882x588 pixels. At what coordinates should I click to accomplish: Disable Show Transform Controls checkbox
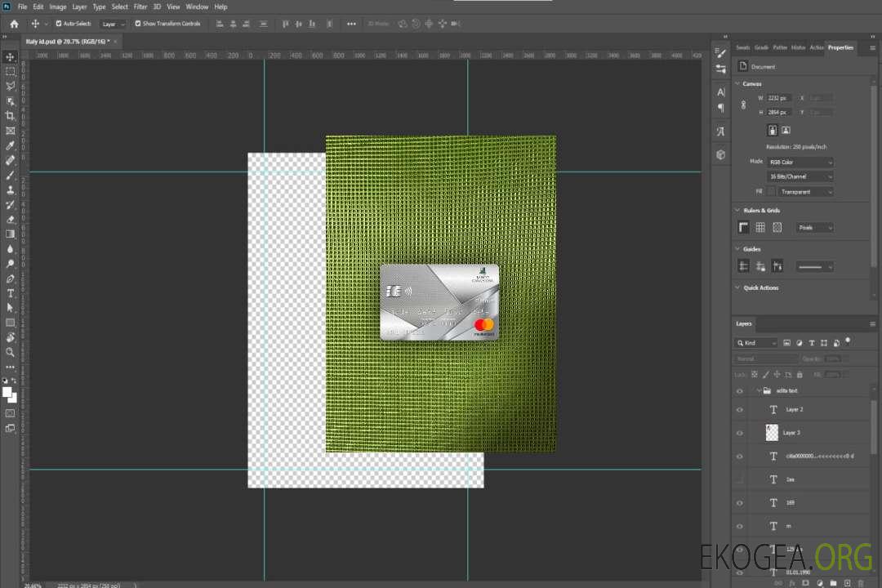click(137, 24)
